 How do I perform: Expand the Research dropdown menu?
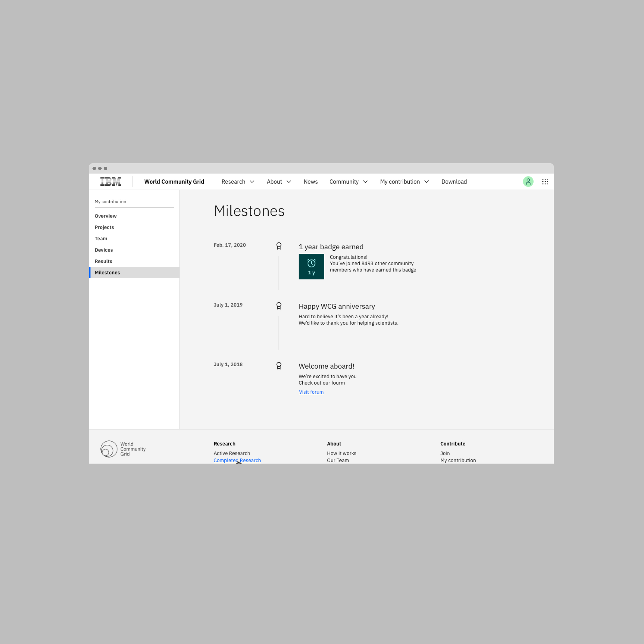[x=238, y=182]
